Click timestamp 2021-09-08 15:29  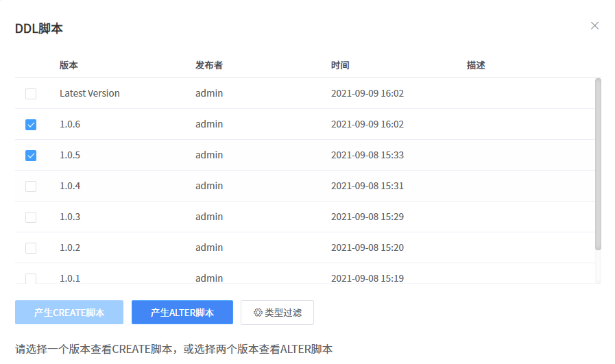(x=367, y=217)
